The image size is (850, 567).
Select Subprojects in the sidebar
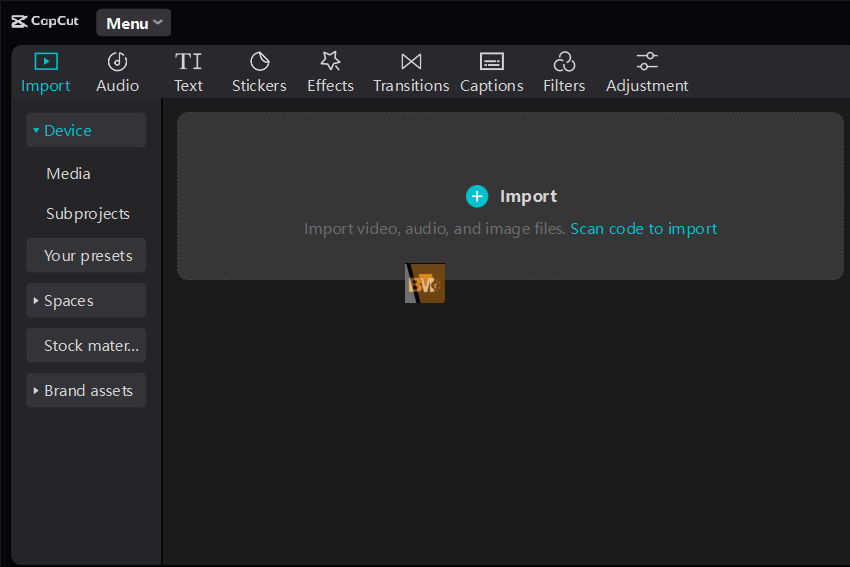pyautogui.click(x=88, y=214)
